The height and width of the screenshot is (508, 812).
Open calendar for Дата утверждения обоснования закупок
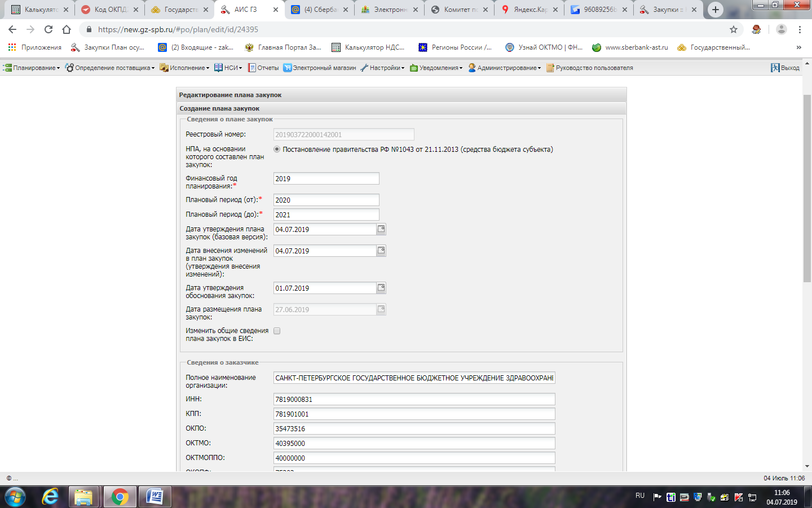click(381, 288)
